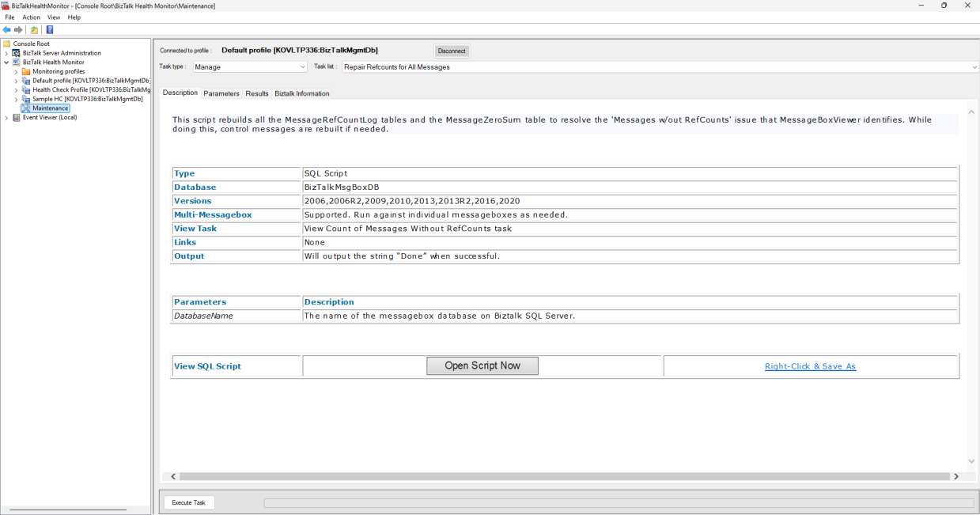Click the Up One Level folder icon

pos(34,30)
